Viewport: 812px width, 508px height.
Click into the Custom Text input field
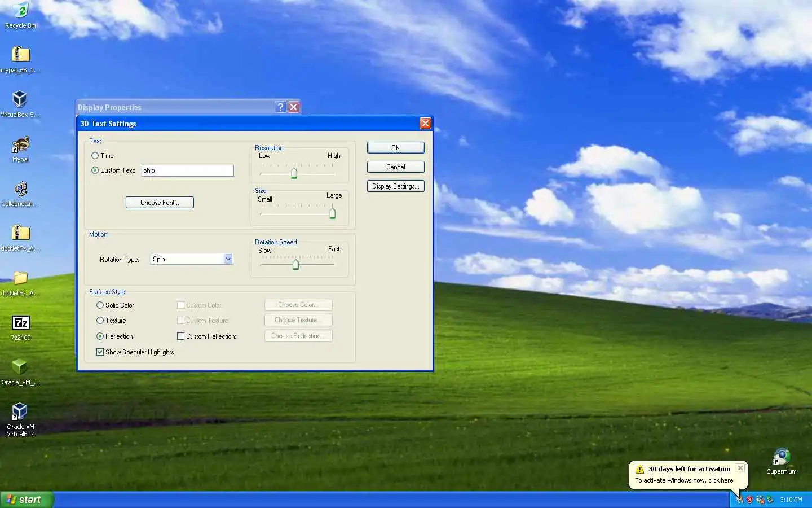click(x=187, y=170)
